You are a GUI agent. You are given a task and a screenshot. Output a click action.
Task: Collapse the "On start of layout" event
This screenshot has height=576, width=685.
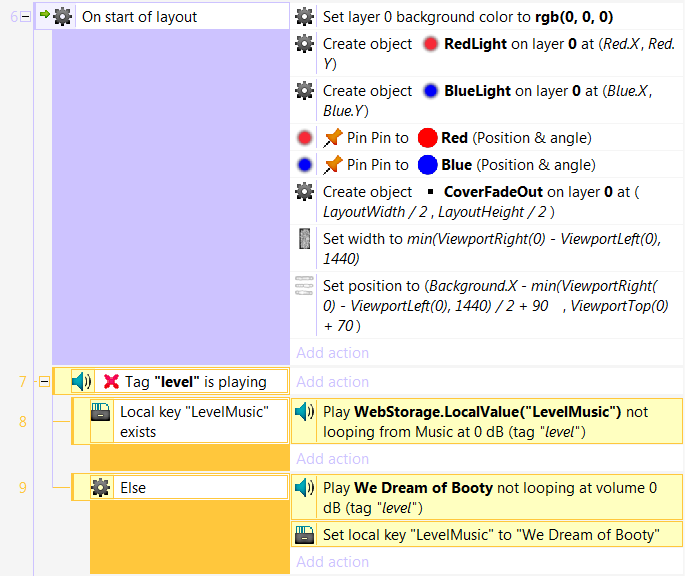point(25,17)
